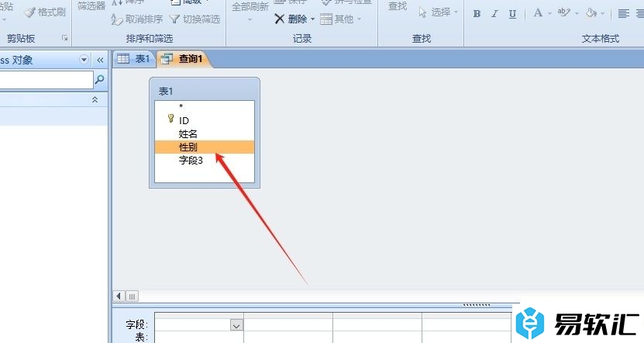Switch to the 查询1 tab
Image resolution: width=644 pixels, height=343 pixels.
point(183,58)
